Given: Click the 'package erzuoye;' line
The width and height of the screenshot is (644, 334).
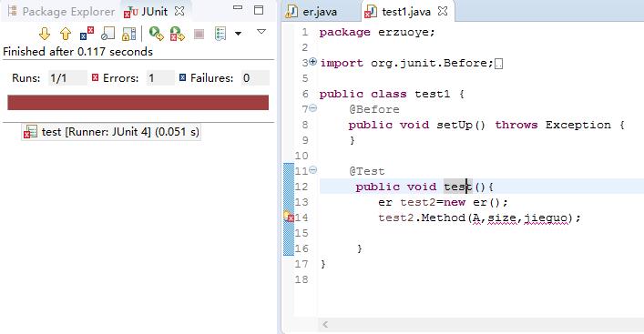Looking at the screenshot, I should pyautogui.click(x=377, y=32).
